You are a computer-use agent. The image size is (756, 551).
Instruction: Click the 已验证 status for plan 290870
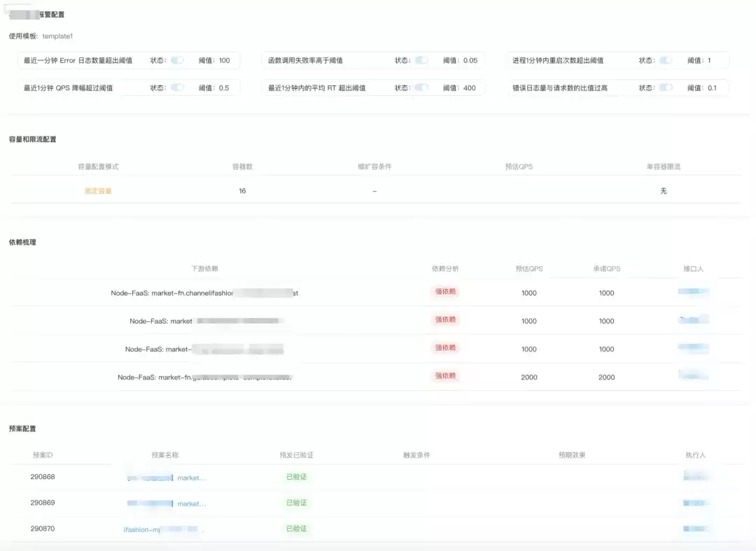point(297,529)
